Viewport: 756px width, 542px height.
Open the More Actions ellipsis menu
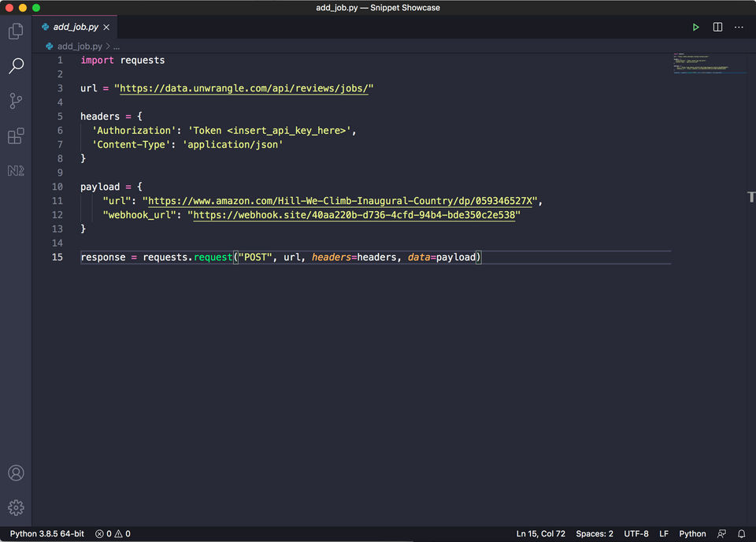(x=739, y=27)
